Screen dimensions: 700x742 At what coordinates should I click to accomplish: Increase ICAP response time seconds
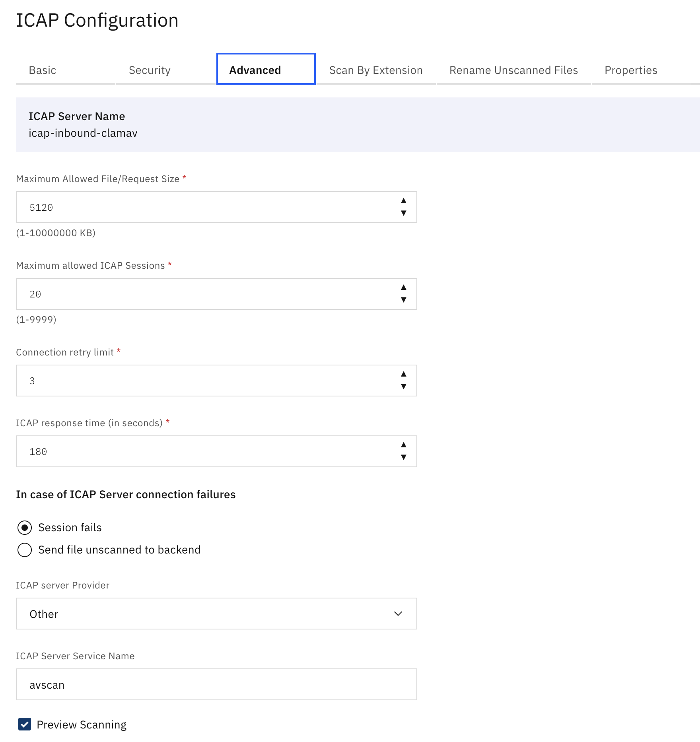(403, 445)
